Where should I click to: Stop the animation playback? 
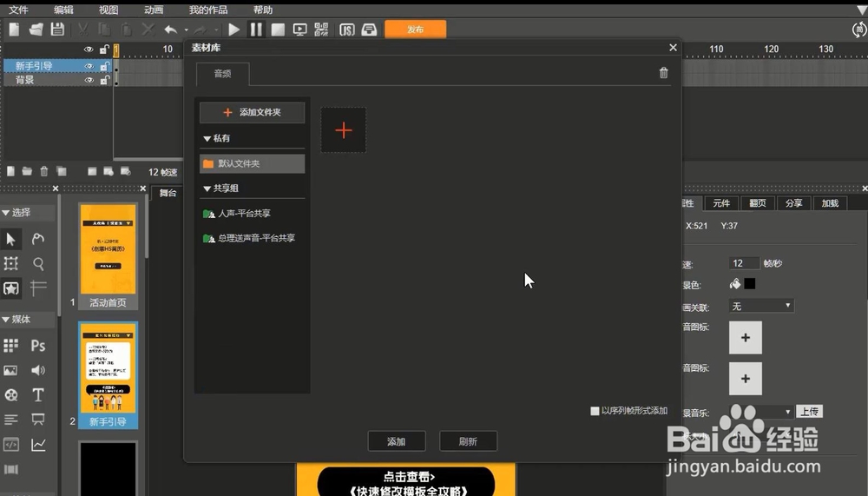tap(278, 30)
